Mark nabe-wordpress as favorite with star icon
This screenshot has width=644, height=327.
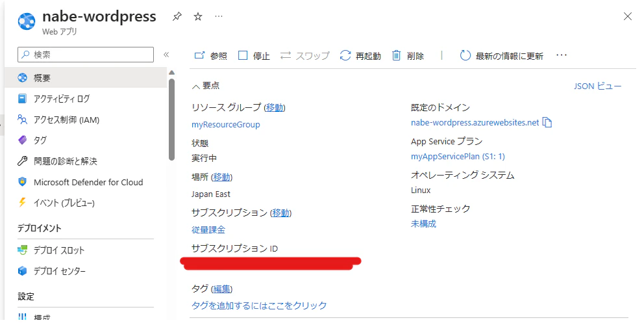tap(198, 16)
